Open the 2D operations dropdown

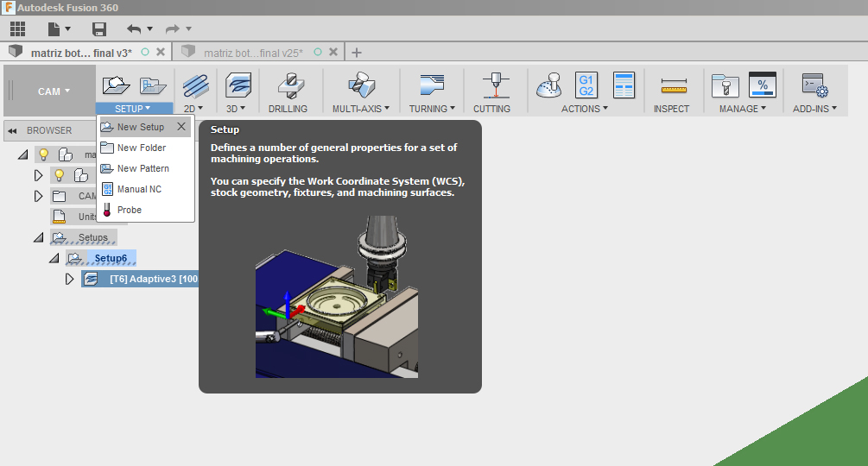193,109
